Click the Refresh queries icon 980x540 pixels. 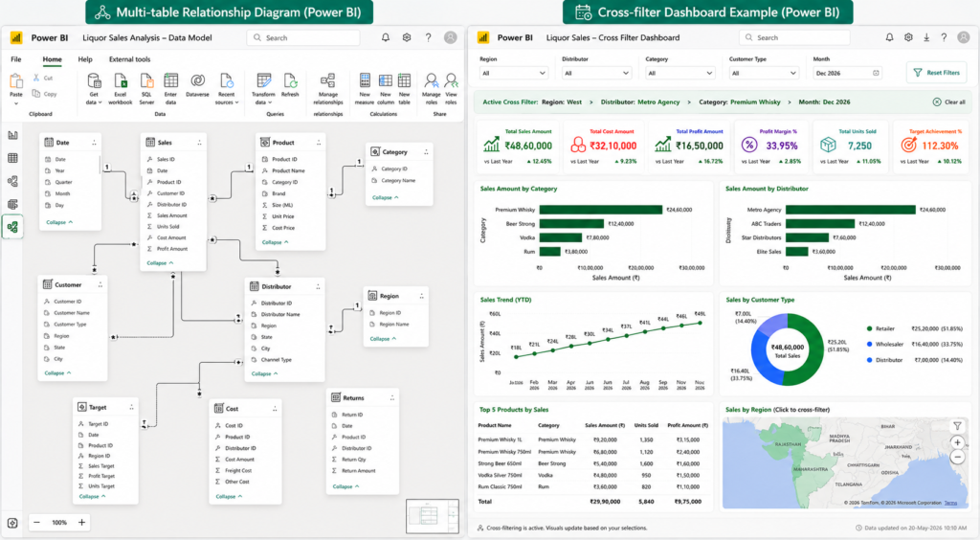[290, 81]
